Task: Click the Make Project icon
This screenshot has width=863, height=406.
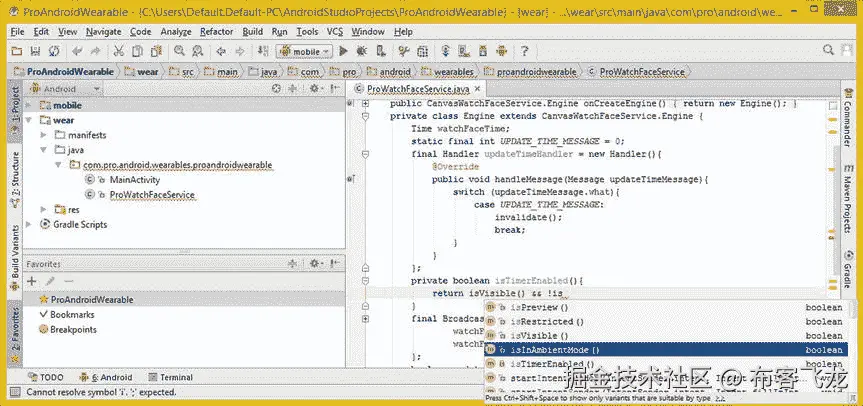Action: [263, 51]
